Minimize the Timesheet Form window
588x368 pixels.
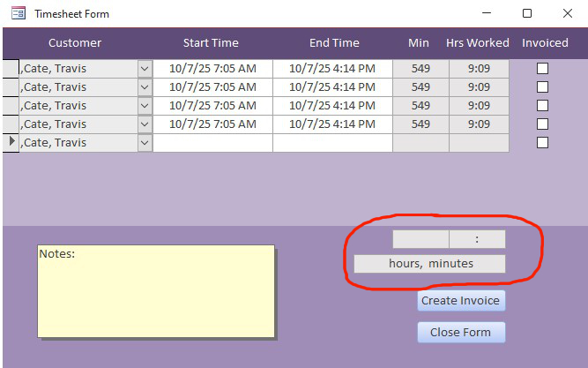pyautogui.click(x=487, y=13)
